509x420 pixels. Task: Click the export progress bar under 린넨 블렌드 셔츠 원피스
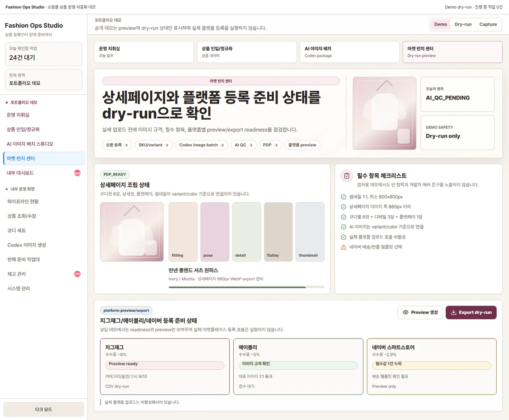point(246,287)
